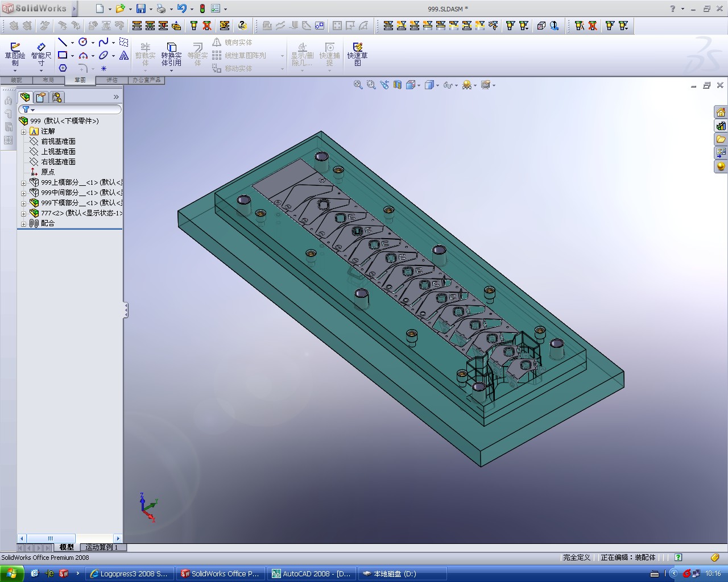Image resolution: width=728 pixels, height=582 pixels.
Task: Select 上视基准面 top plane
Action: click(x=58, y=152)
